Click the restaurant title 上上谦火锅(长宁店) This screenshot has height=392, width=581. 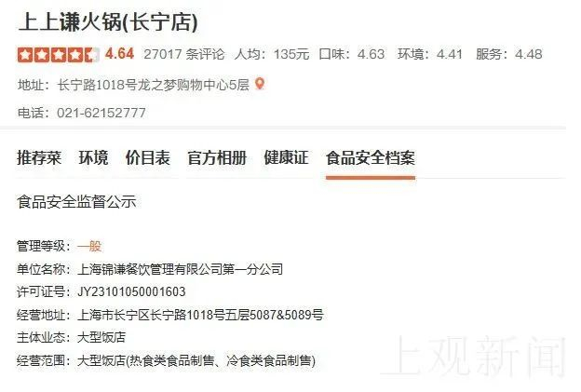[108, 21]
